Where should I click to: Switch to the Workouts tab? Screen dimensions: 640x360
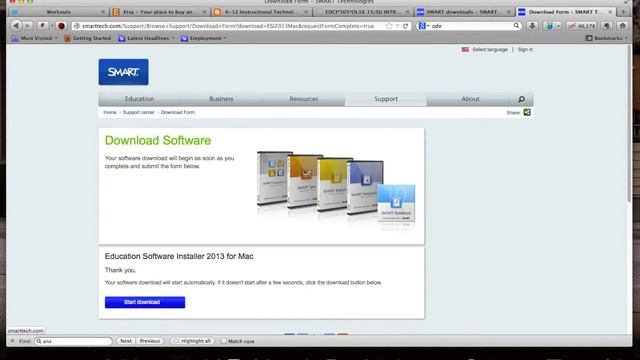click(x=59, y=12)
